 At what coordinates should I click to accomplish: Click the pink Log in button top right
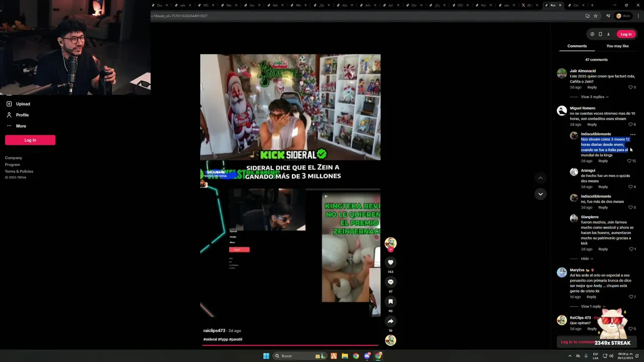point(626,34)
